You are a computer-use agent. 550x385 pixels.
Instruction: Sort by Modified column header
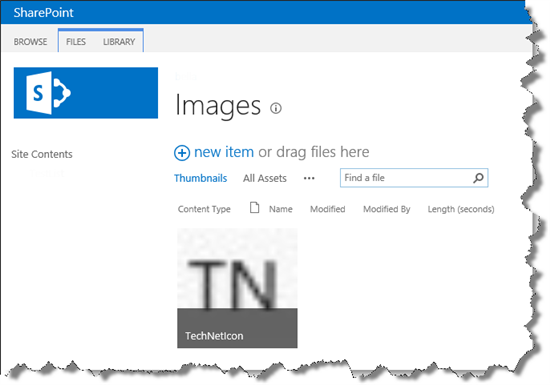pyautogui.click(x=328, y=209)
